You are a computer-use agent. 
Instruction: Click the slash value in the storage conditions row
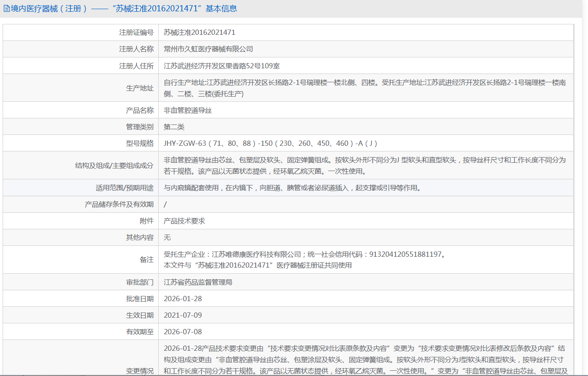point(165,205)
